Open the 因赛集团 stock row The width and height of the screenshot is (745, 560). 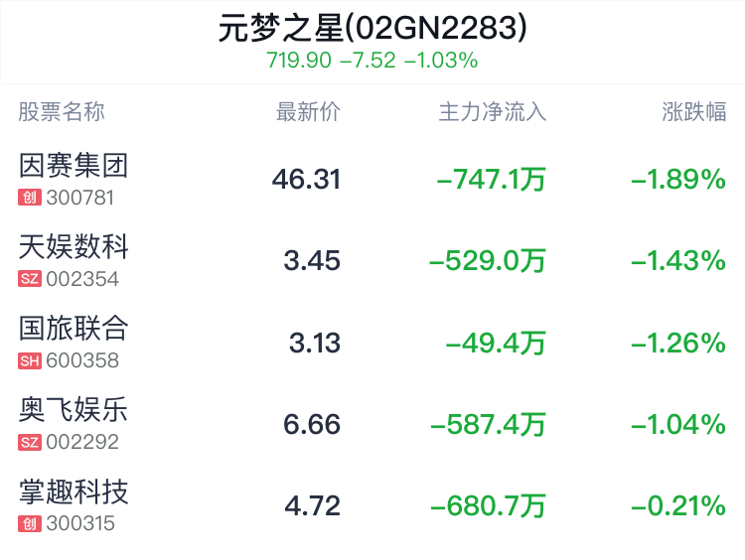click(x=372, y=179)
